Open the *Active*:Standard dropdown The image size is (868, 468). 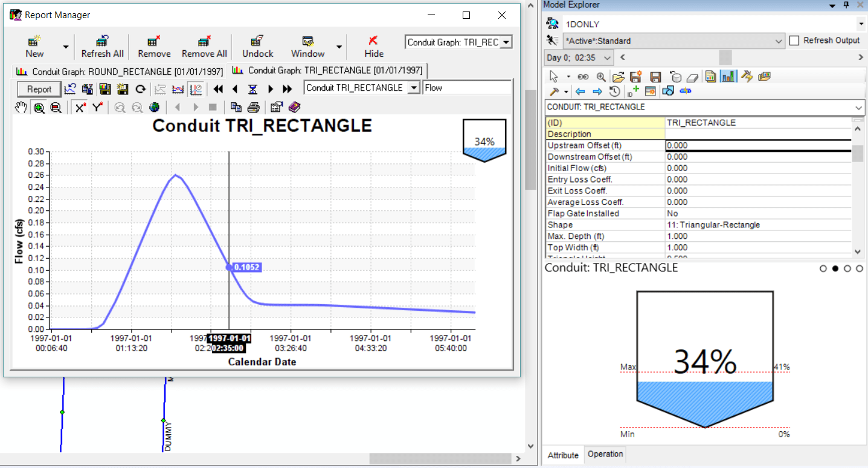779,41
